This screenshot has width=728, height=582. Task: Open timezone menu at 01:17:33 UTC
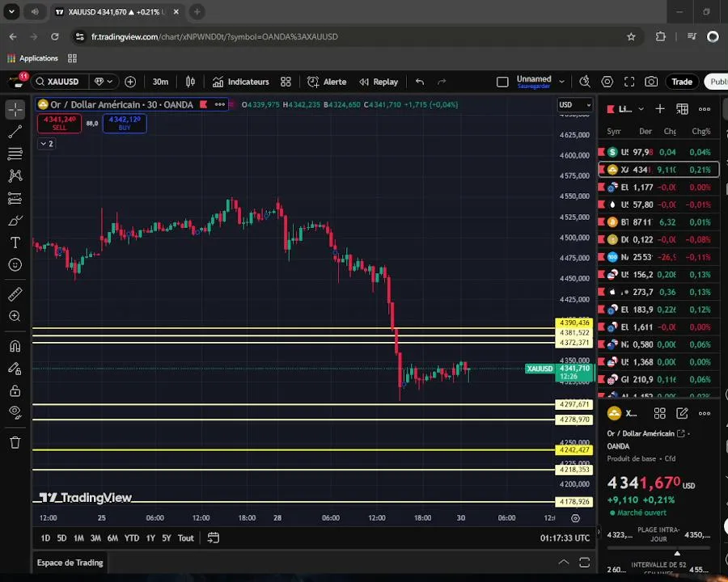coord(565,538)
